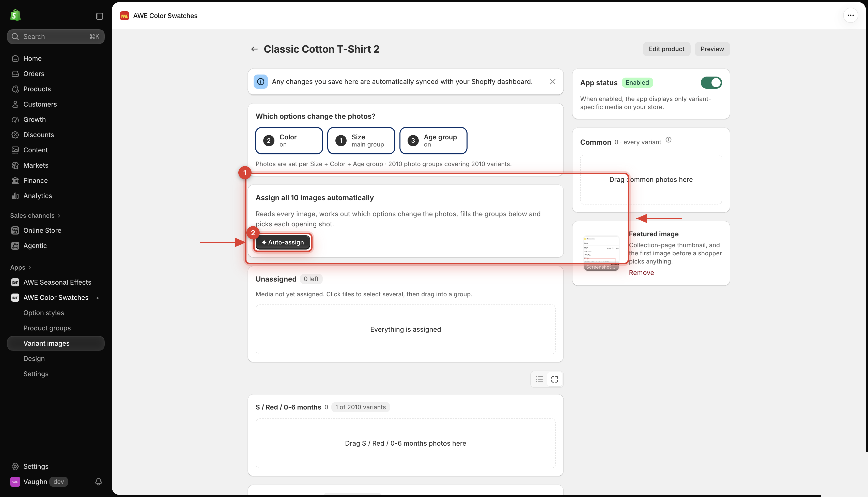The height and width of the screenshot is (497, 868).
Task: Toggle the Age group option chip
Action: (x=433, y=141)
